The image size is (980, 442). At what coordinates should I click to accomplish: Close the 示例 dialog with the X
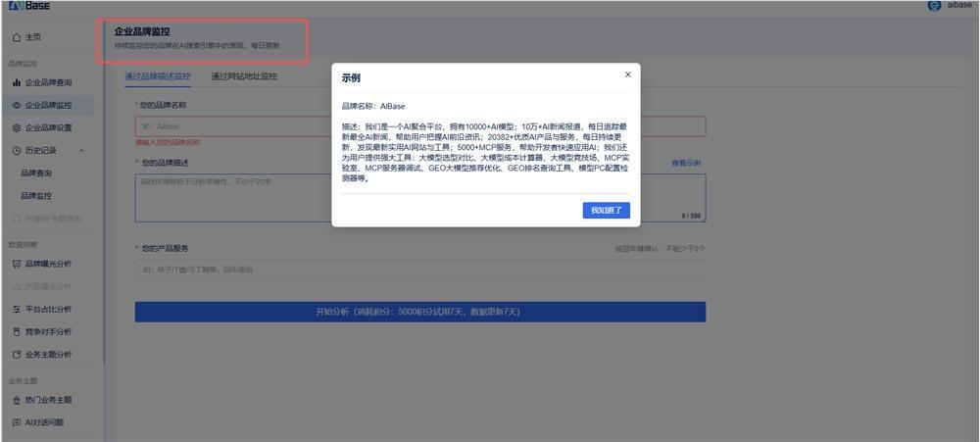tap(628, 74)
